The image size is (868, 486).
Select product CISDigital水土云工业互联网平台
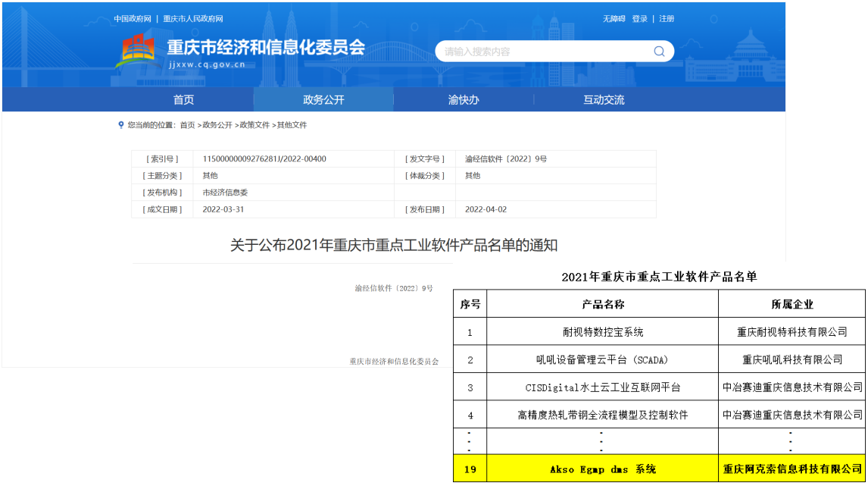[602, 388]
